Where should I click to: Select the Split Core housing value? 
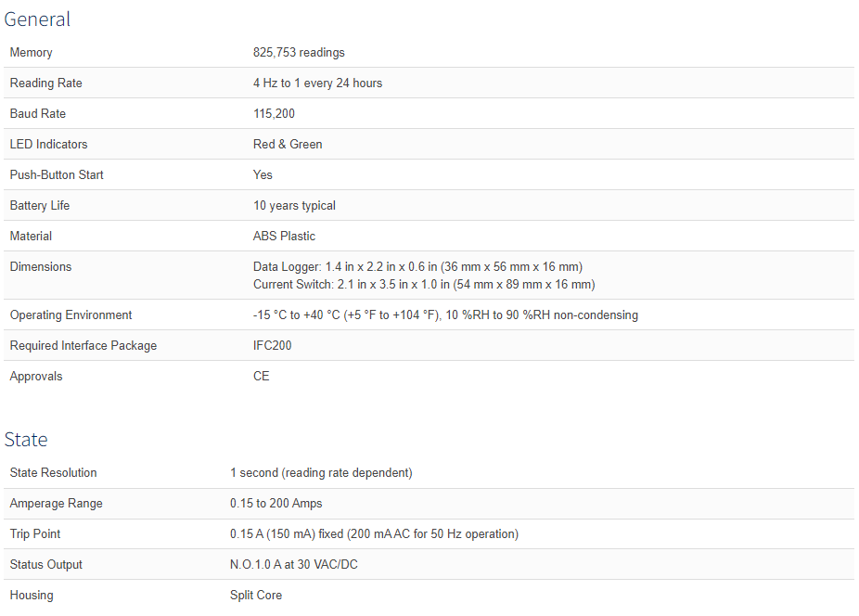(x=256, y=596)
